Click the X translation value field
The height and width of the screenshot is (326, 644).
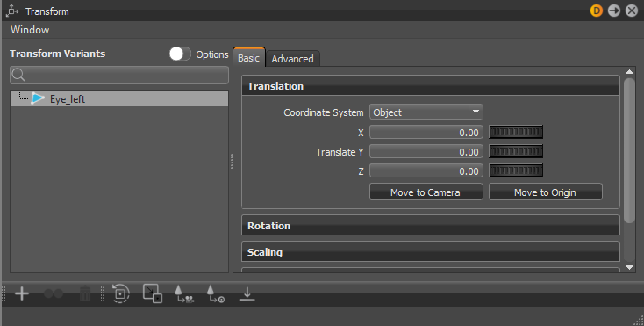(426, 132)
